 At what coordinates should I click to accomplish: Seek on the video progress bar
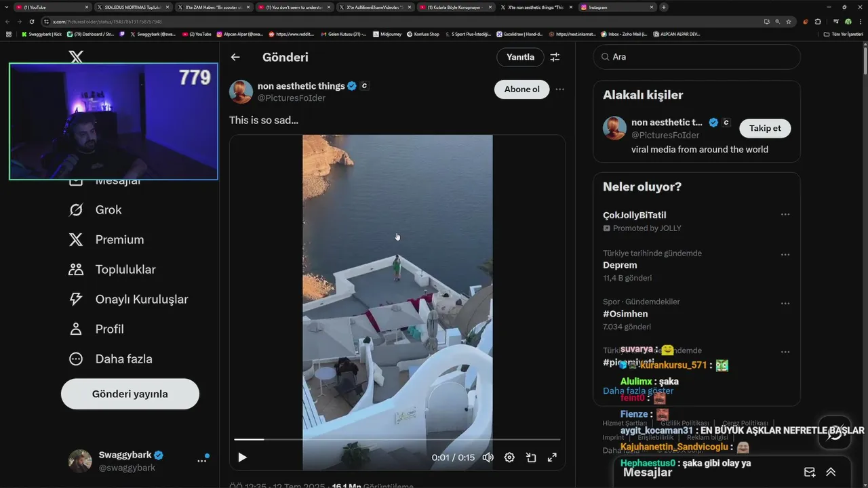(397, 440)
